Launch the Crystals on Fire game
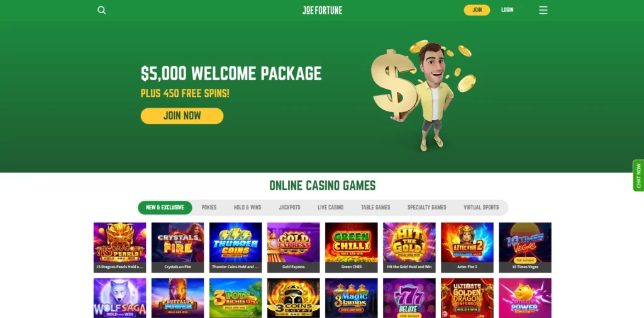This screenshot has height=318, width=644. tap(177, 247)
